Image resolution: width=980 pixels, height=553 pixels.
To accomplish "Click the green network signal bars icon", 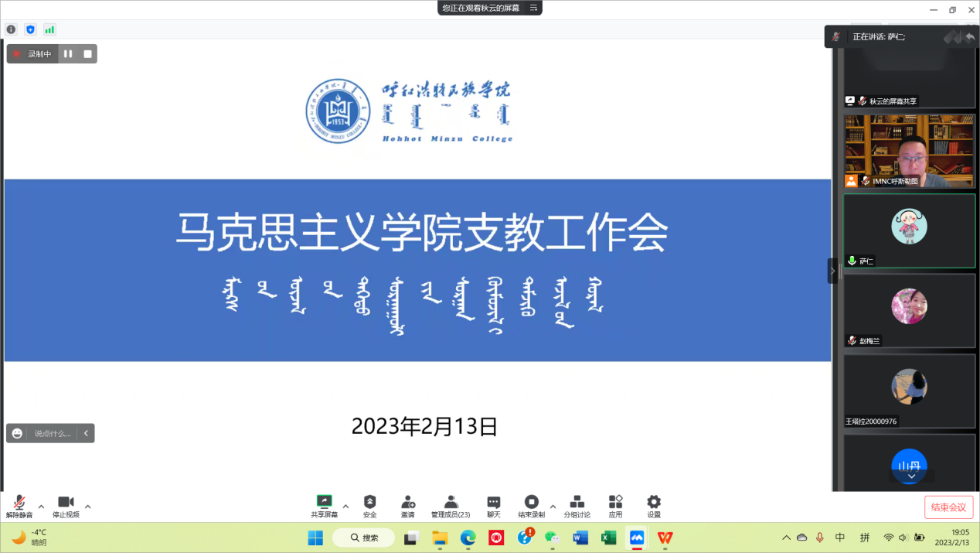I will 49,29.
